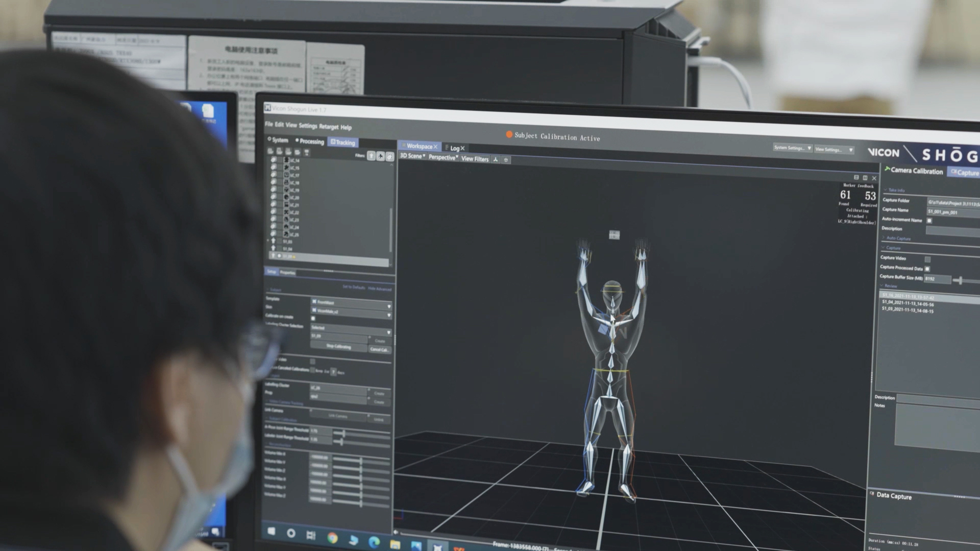Click the LC_22 cluster icon
The height and width of the screenshot is (551, 980).
(x=286, y=212)
